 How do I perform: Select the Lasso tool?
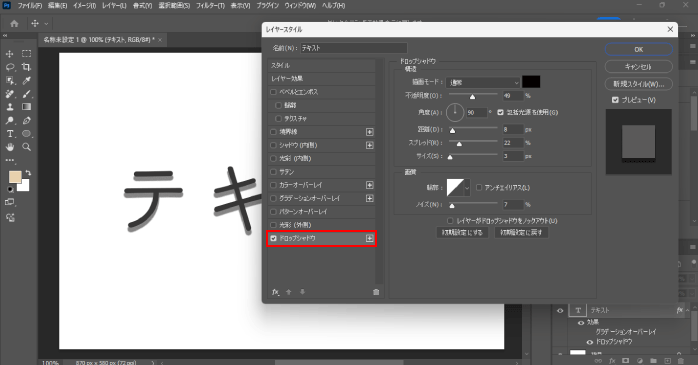[x=9, y=67]
